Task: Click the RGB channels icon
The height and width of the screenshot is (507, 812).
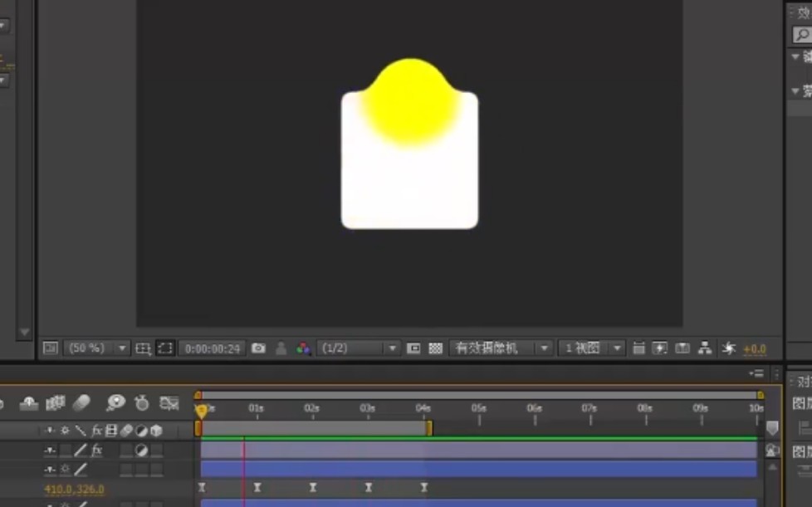Action: (x=302, y=348)
